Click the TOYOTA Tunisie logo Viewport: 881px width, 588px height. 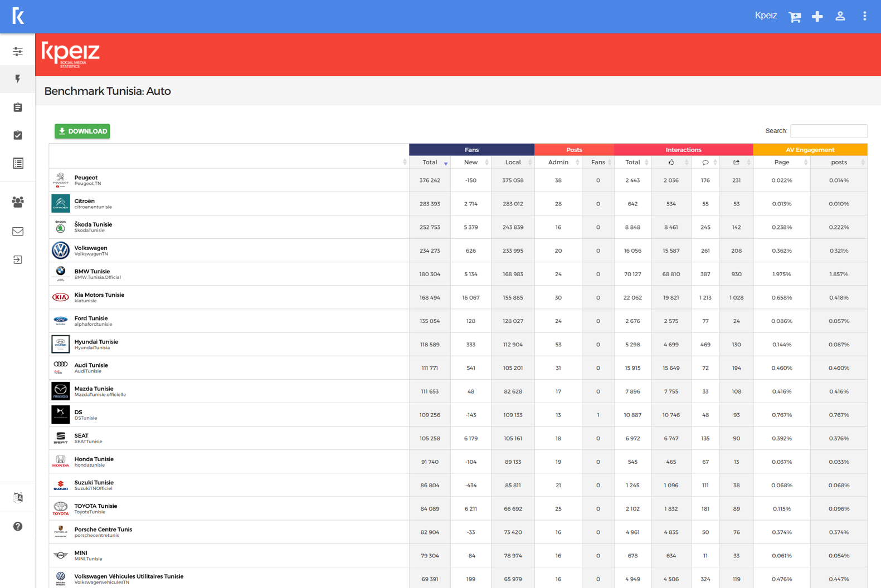click(x=61, y=508)
